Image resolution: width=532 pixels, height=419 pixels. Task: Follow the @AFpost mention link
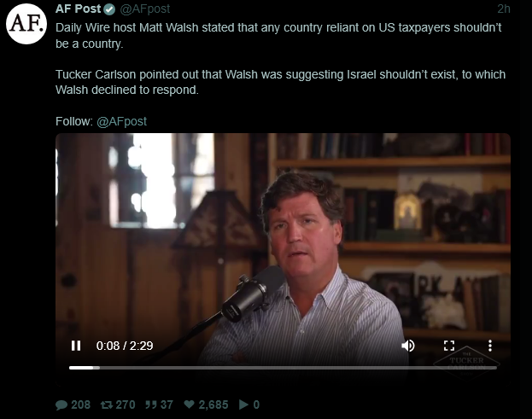[122, 121]
